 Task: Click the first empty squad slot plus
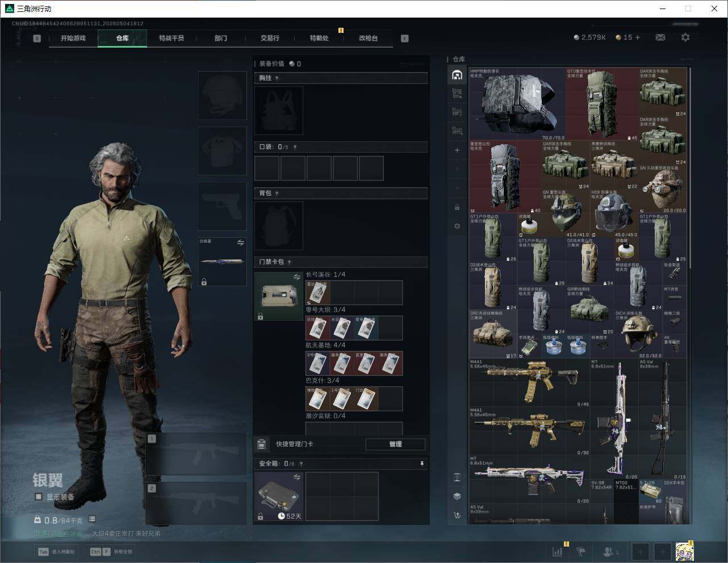tap(640, 551)
